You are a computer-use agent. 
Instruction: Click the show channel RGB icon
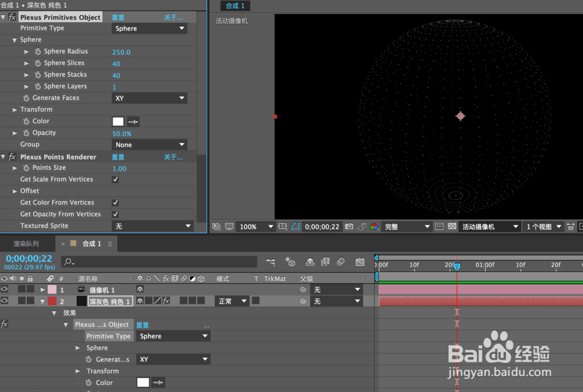[374, 226]
